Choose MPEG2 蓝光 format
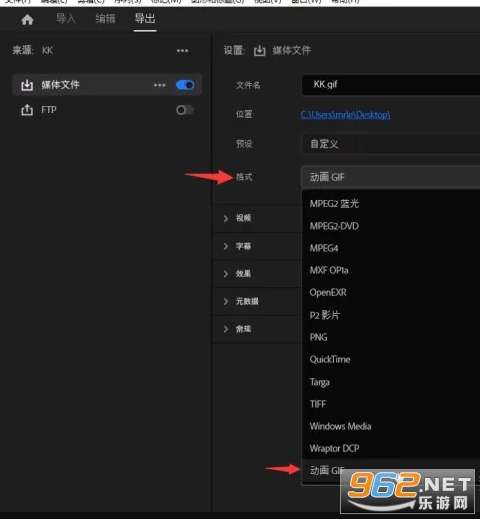Viewport: 480px width, 519px height. point(391,204)
